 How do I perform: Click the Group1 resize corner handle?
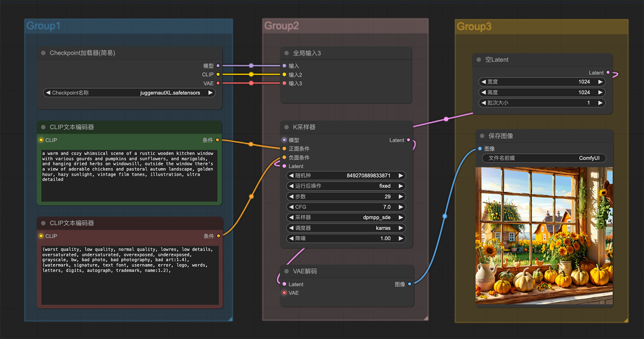(x=230, y=319)
